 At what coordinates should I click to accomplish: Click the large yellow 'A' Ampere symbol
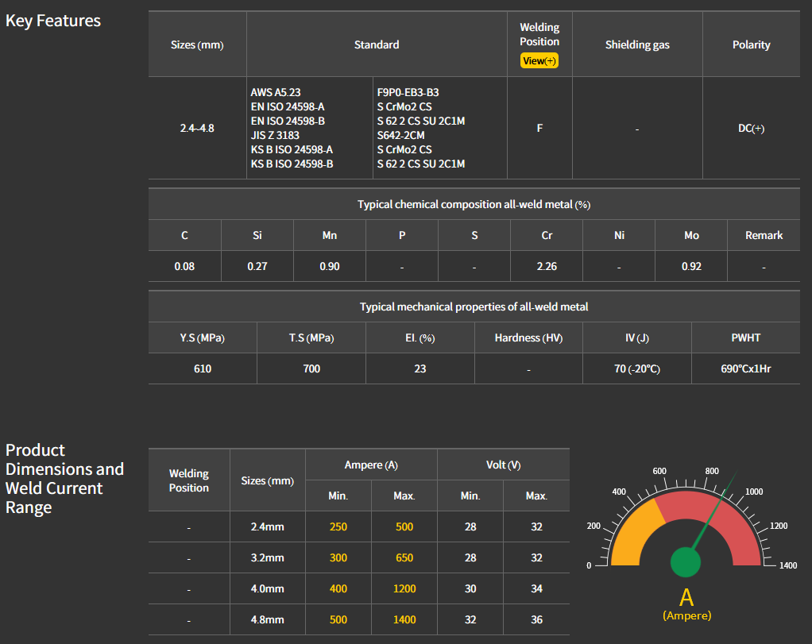click(686, 597)
